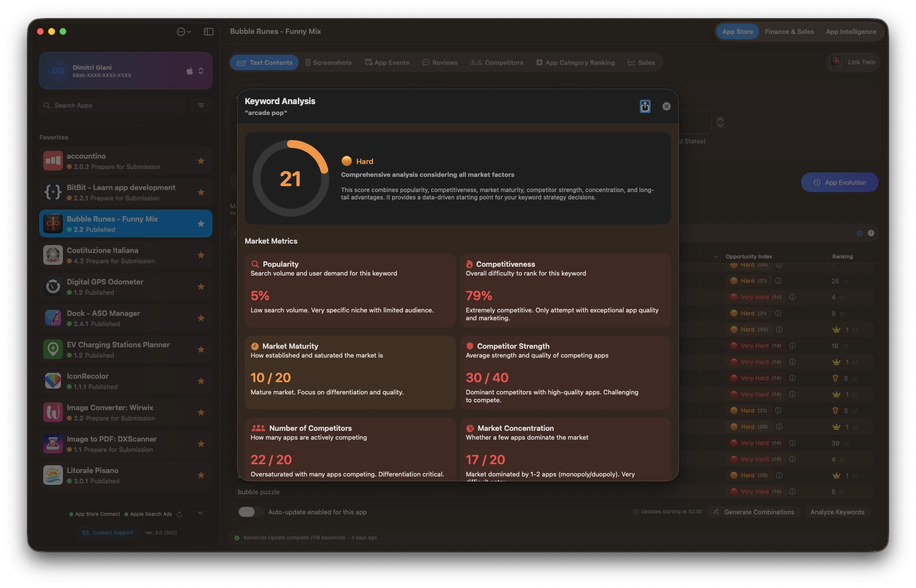Click the Contact Support link
Screen dimensions: 916x588
pos(108,532)
